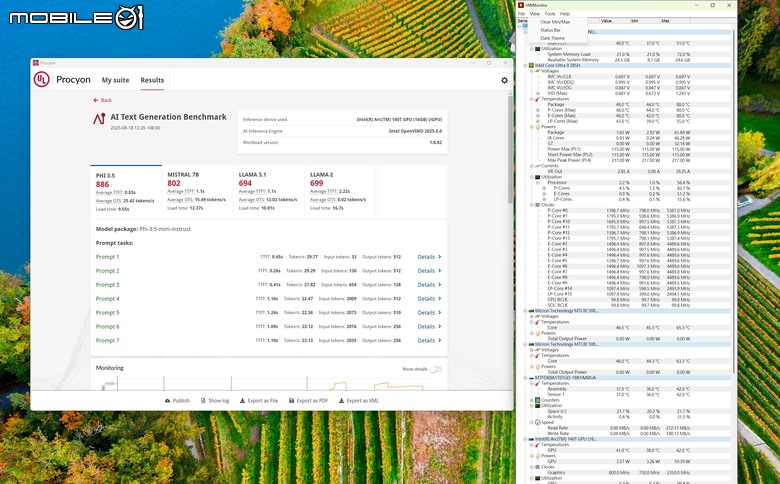Switch to My suite tab in Procyon
Image resolution: width=780 pixels, height=484 pixels.
(x=115, y=80)
